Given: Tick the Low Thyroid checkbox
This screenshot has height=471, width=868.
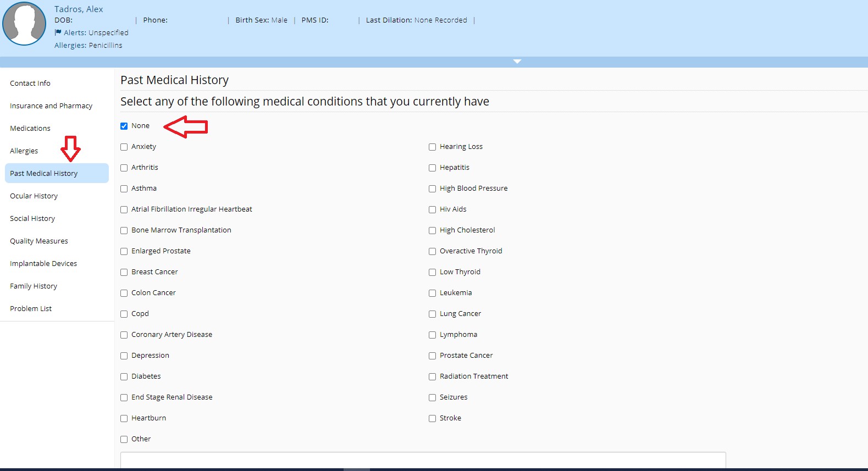Looking at the screenshot, I should [x=433, y=272].
